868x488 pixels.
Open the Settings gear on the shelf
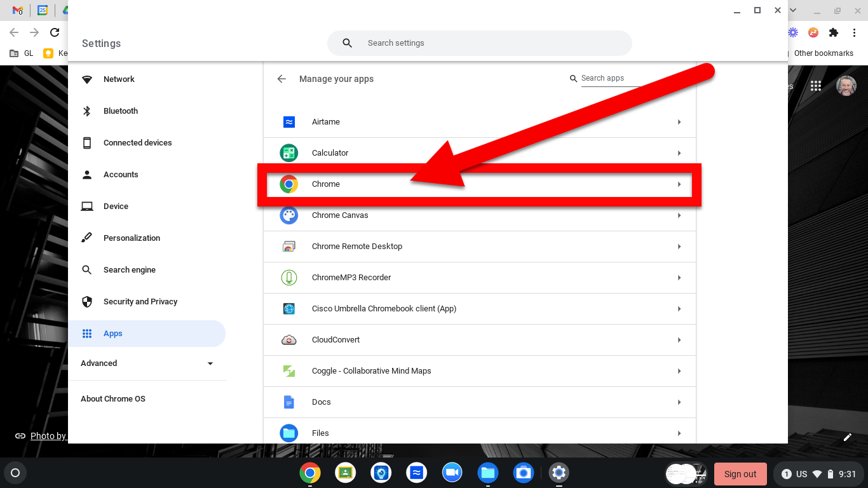(559, 473)
